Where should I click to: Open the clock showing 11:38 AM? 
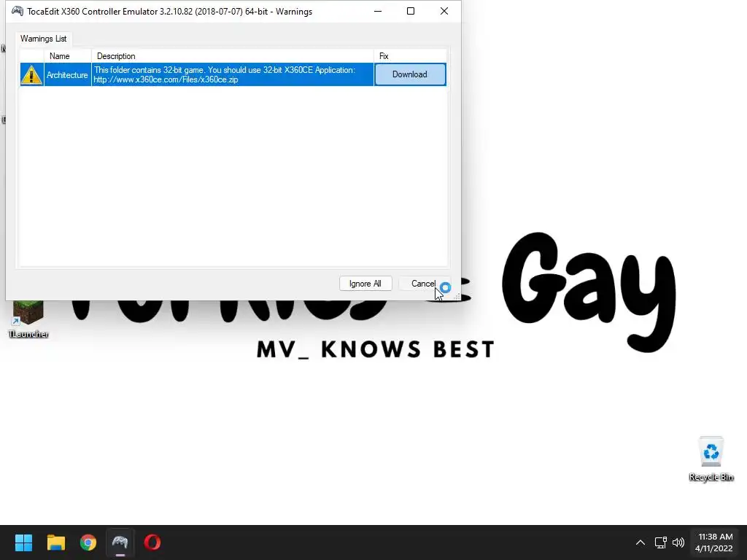[714, 542]
